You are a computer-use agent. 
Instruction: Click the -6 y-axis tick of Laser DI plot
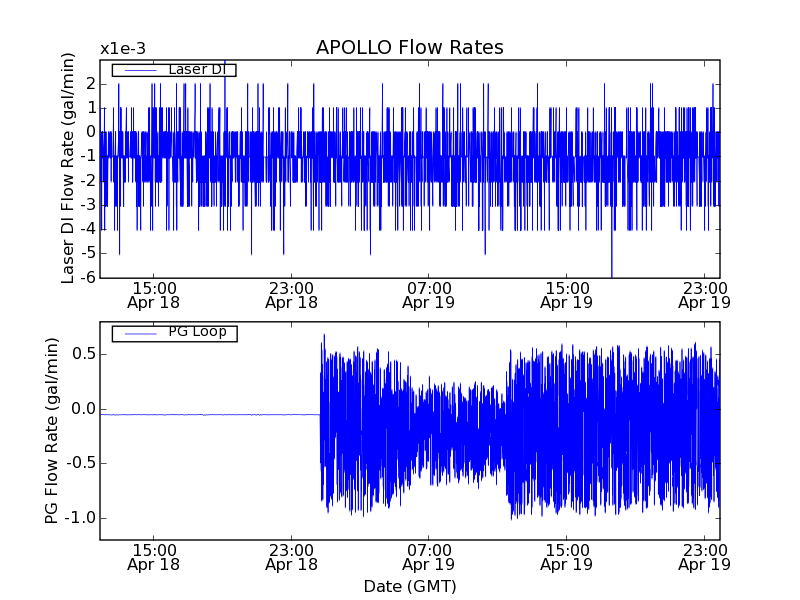coord(88,278)
